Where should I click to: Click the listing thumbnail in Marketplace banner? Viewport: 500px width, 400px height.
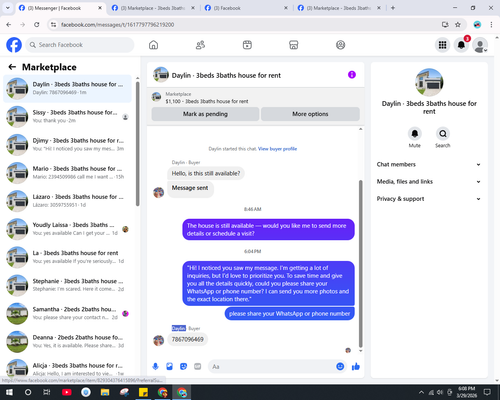pyautogui.click(x=156, y=97)
